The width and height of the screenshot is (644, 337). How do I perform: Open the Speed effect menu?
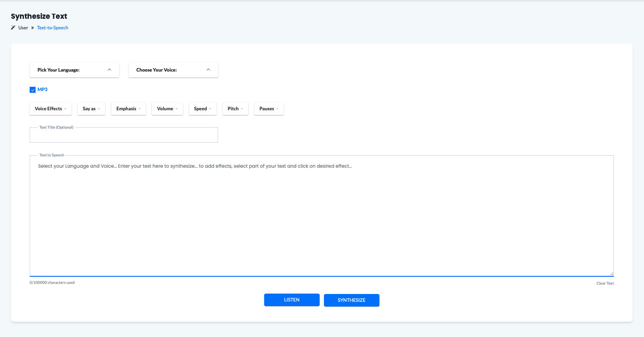point(202,109)
